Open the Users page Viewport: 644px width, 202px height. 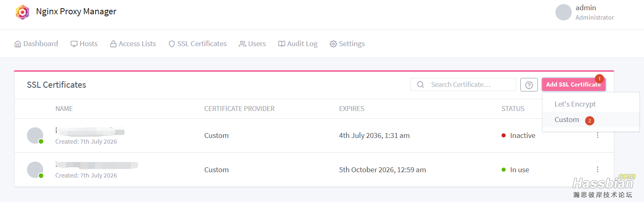(252, 44)
